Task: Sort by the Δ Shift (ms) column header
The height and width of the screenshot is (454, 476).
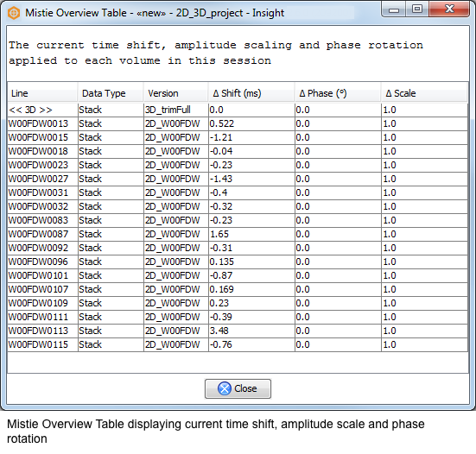Action: coord(251,93)
